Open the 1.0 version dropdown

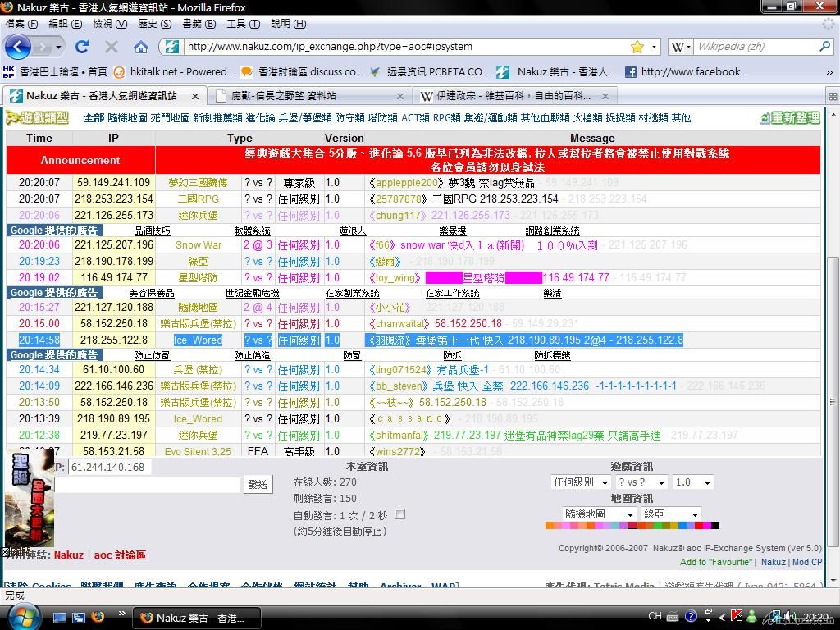click(693, 482)
